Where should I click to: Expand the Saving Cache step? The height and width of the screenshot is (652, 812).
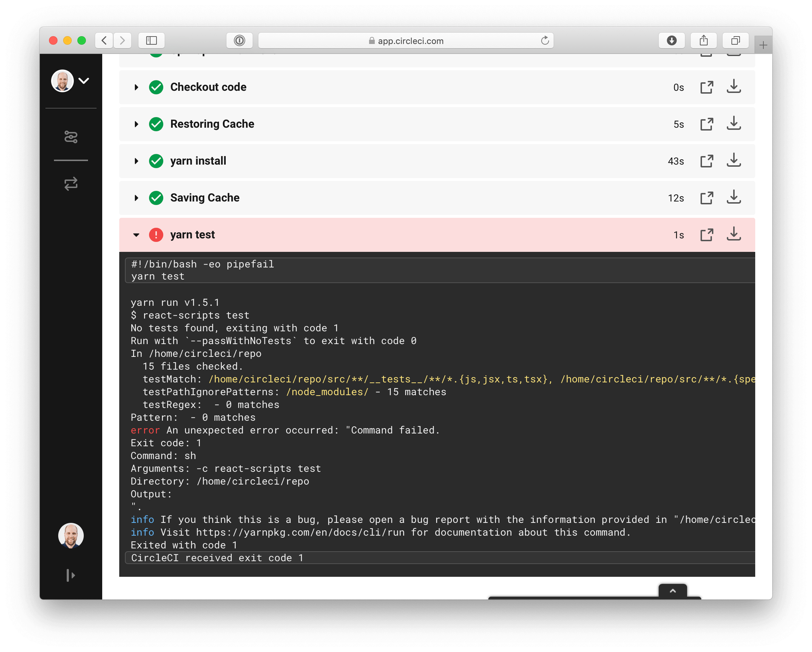136,198
